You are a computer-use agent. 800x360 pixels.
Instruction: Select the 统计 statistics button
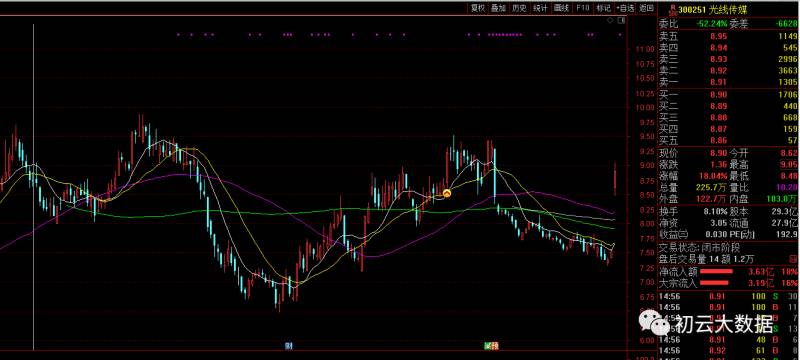[540, 8]
